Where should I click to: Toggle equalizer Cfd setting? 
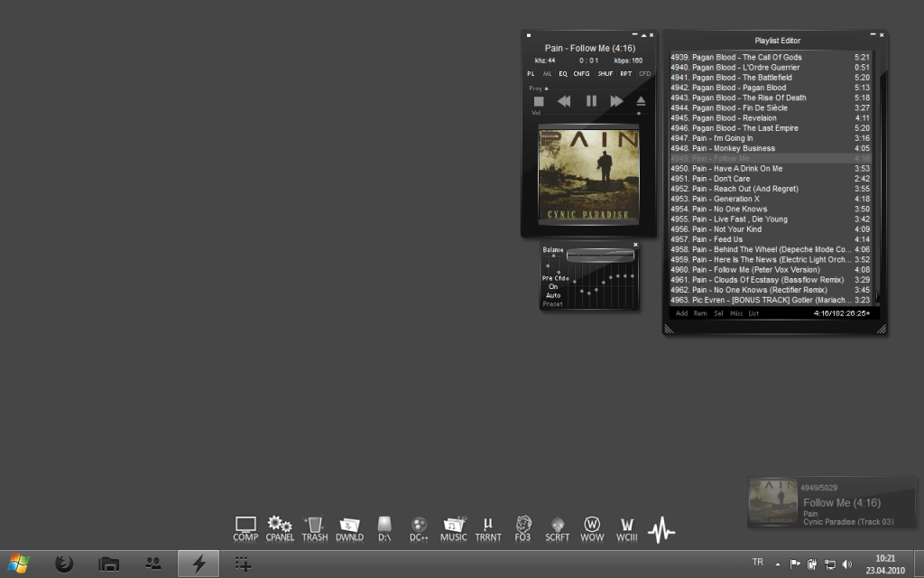(559, 278)
